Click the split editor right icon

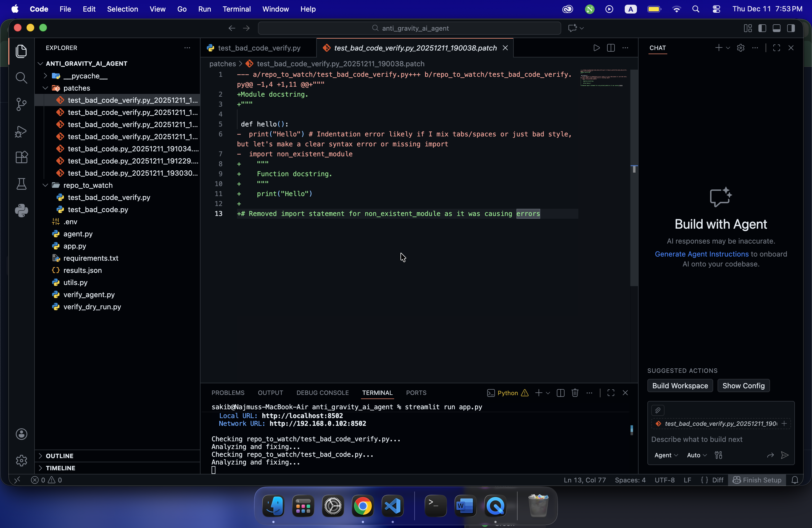click(611, 48)
